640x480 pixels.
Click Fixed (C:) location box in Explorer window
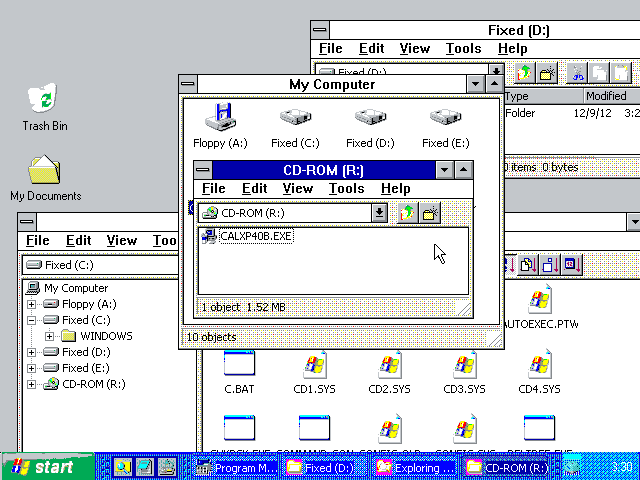pyautogui.click(x=100, y=265)
